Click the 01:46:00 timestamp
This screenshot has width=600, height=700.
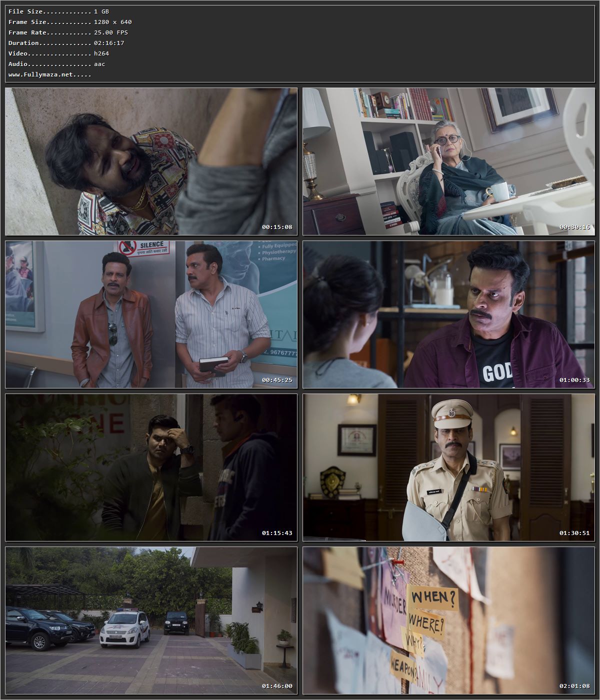[277, 686]
